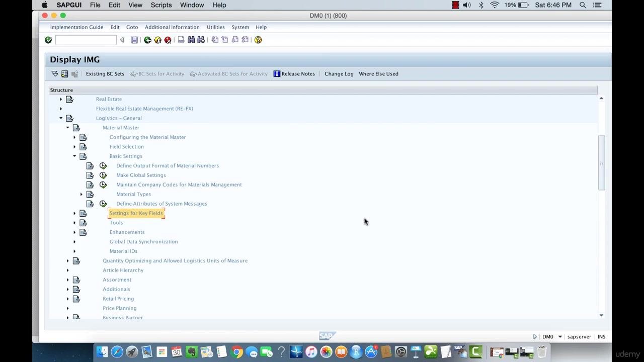
Task: Open documentation icon for Material Types
Action: 90,194
